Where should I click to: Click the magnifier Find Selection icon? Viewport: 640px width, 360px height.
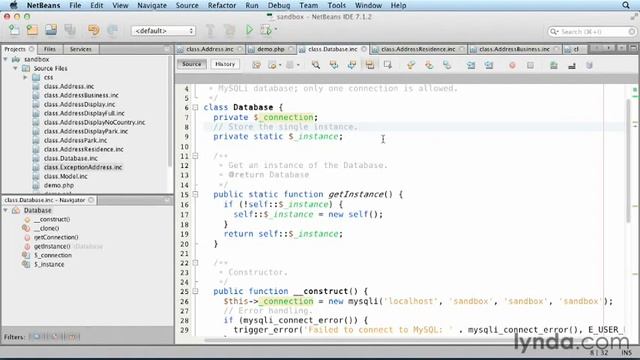click(316, 65)
